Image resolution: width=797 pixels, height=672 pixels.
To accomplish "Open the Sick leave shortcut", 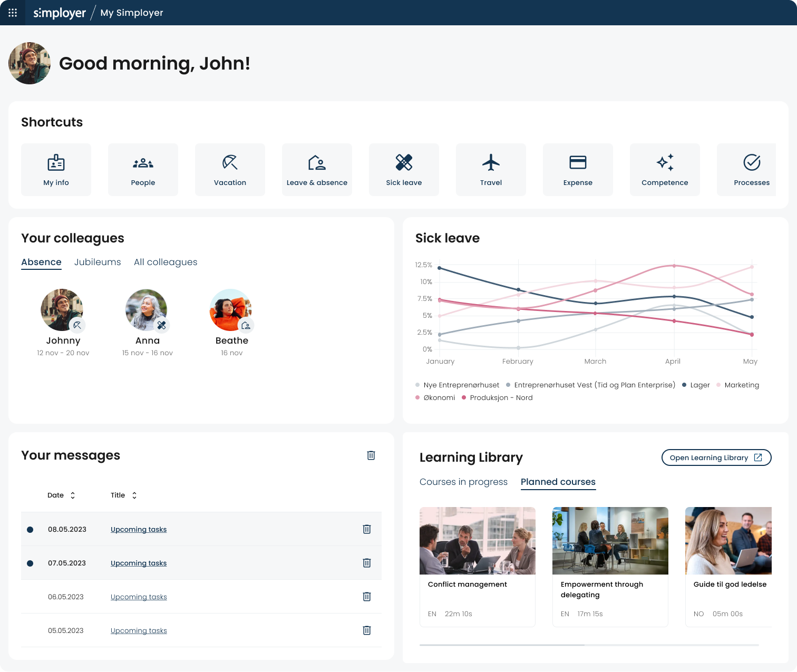I will click(x=404, y=170).
